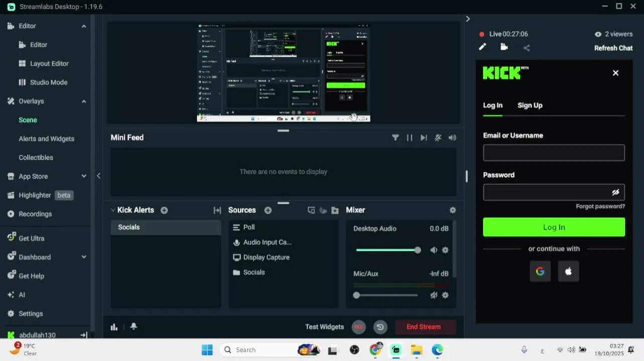The image size is (644, 361).
Task: Skip the current alert in Mini Feed
Action: [424, 137]
